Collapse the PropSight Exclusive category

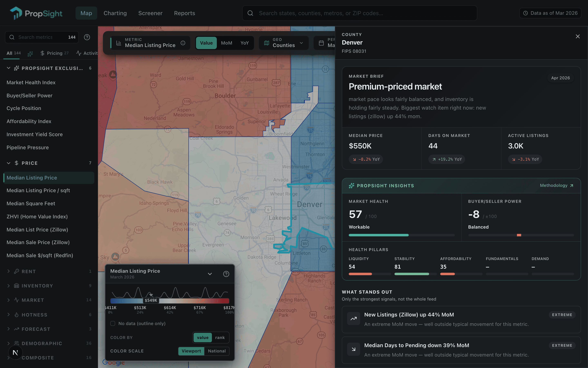pyautogui.click(x=9, y=68)
